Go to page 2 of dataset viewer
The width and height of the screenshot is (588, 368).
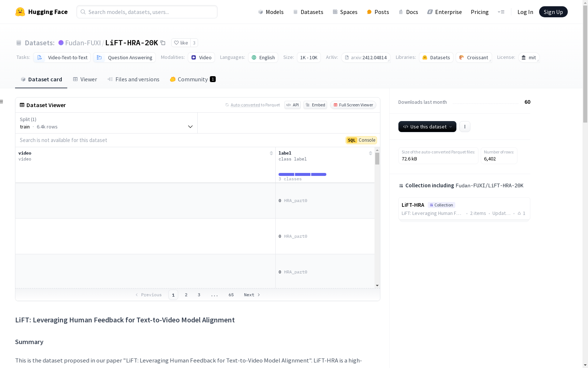[186, 295]
